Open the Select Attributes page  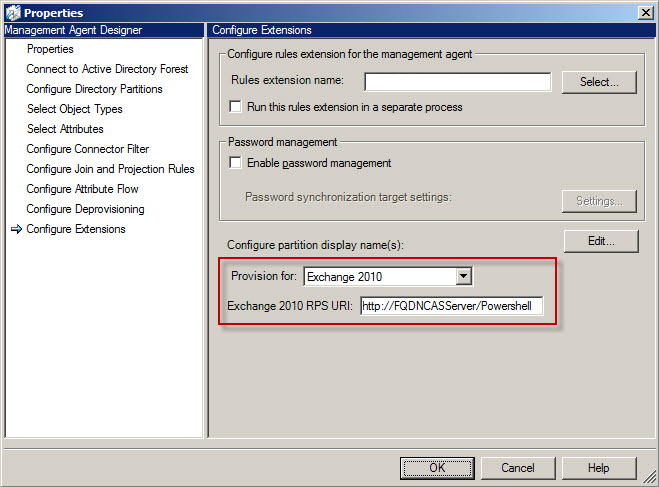tap(65, 129)
